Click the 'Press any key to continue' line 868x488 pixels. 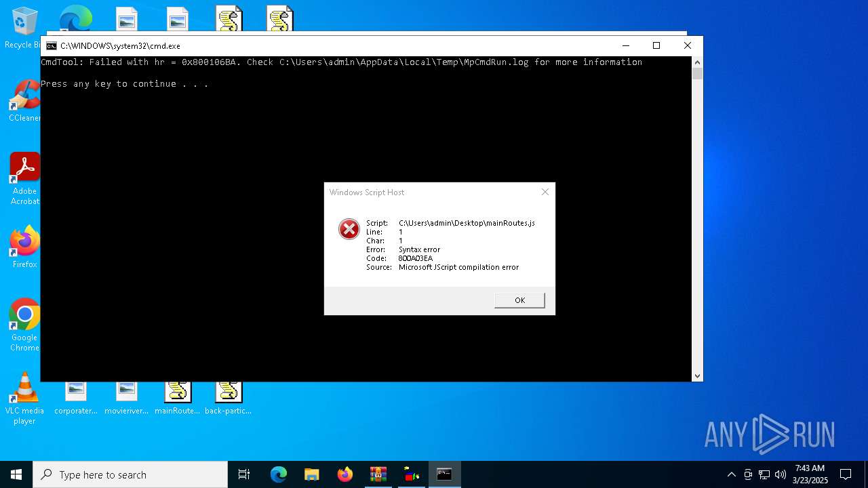pyautogui.click(x=124, y=84)
